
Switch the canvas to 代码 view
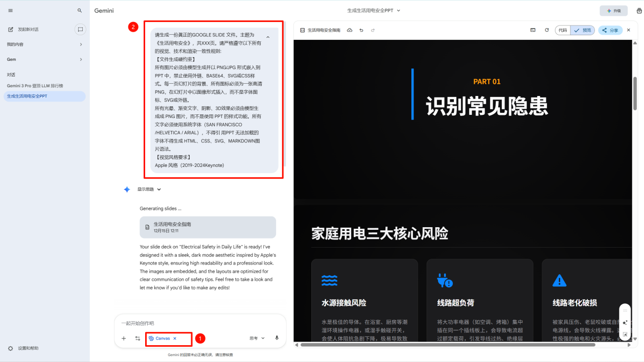click(562, 30)
